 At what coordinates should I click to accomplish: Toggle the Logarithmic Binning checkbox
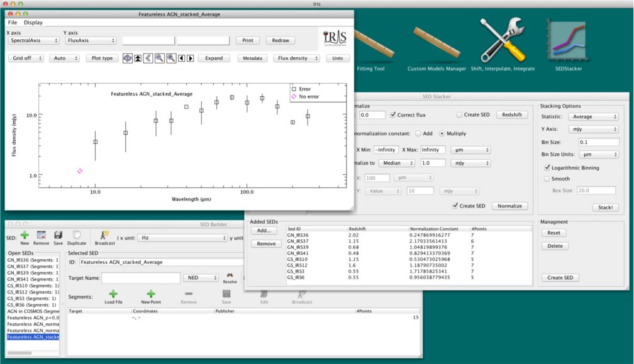point(547,167)
